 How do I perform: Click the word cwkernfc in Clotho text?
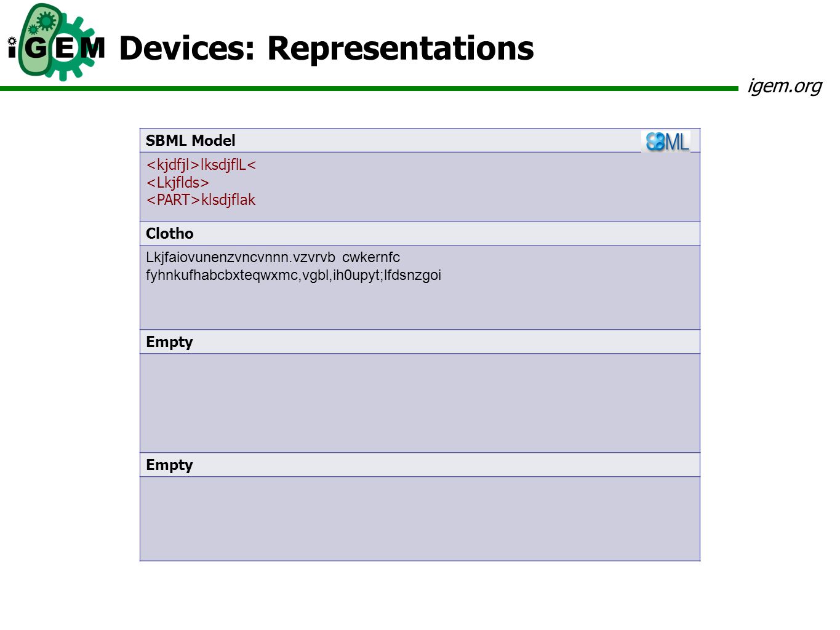[371, 257]
